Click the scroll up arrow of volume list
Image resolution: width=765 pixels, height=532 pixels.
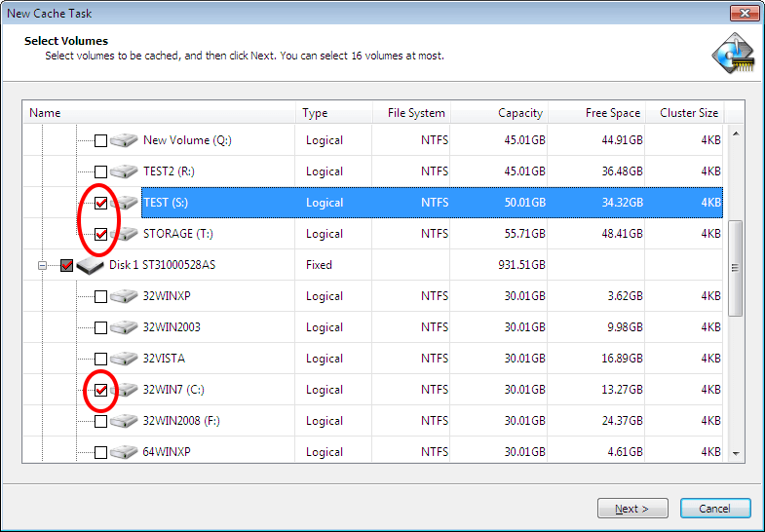[x=736, y=133]
